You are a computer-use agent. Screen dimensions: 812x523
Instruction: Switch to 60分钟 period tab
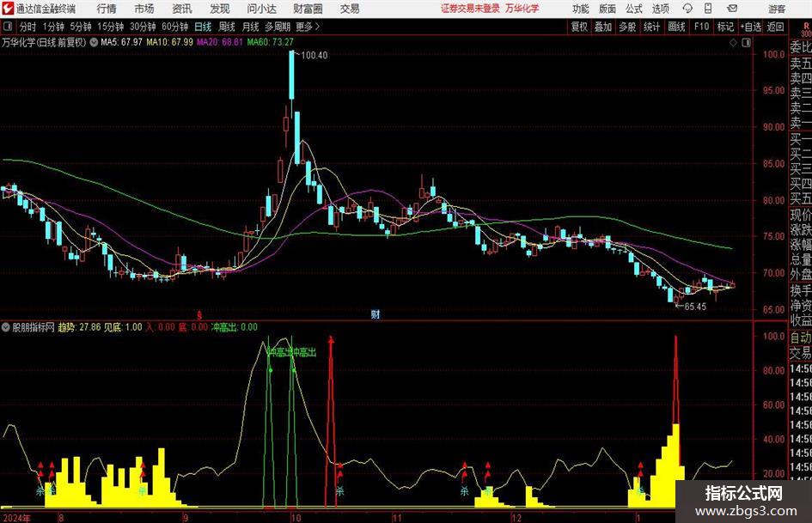coord(174,27)
